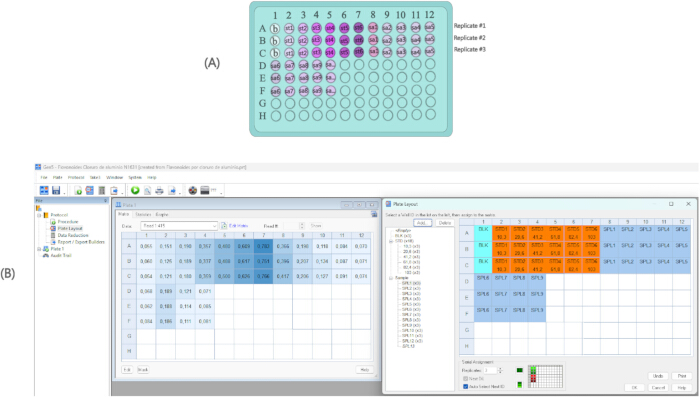Click the Plate Layout dialog title icon

(388, 204)
